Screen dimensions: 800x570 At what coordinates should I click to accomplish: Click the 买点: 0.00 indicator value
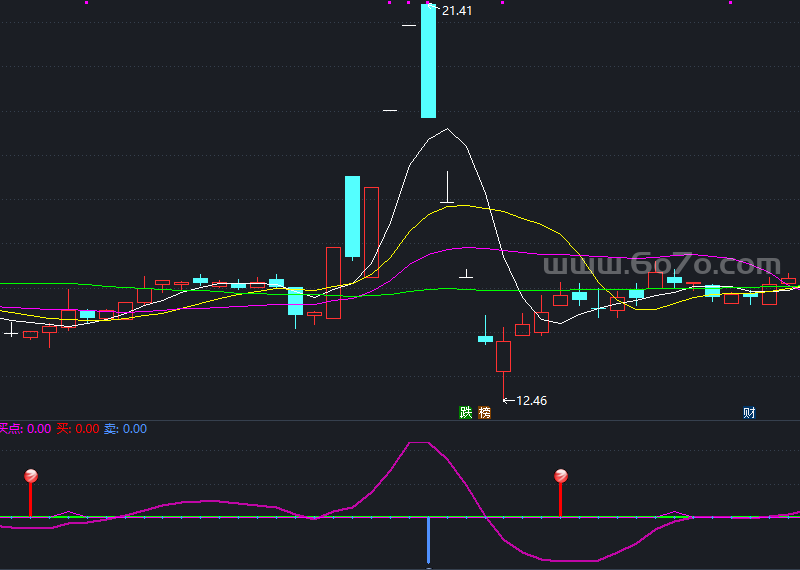[x=25, y=429]
